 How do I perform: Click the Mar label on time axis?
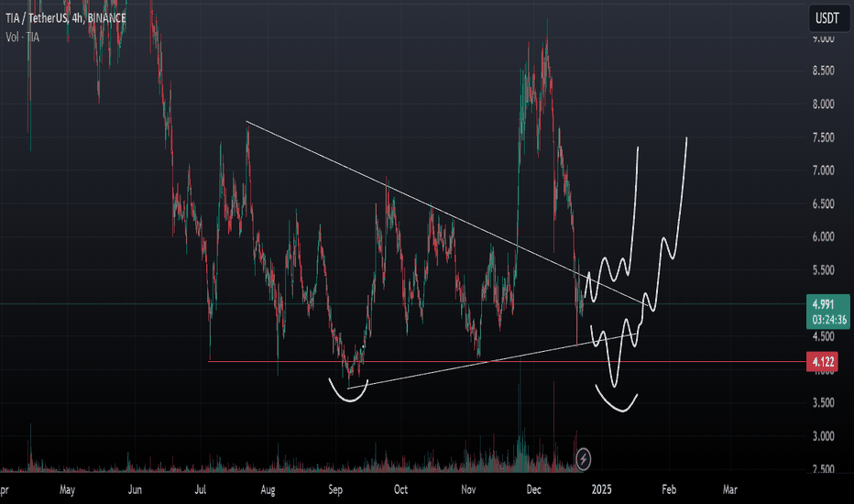(x=729, y=489)
